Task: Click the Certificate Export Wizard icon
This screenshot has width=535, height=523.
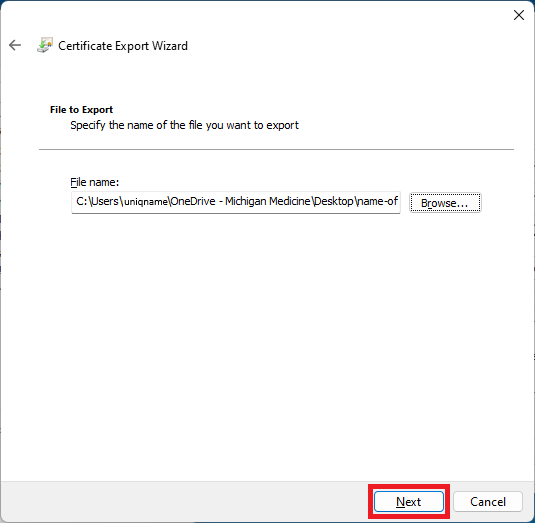Action: [x=45, y=45]
